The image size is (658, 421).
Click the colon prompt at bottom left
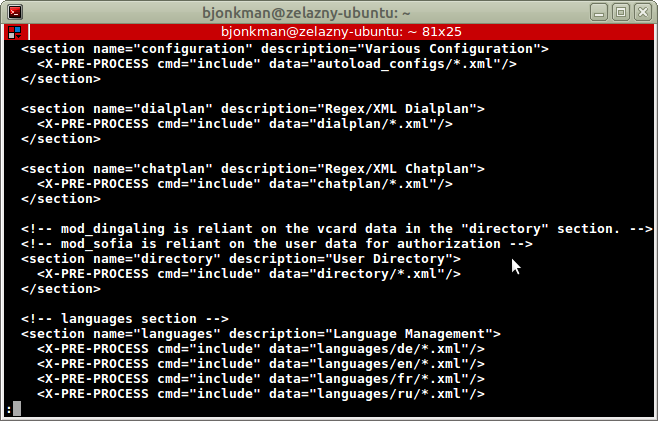coord(9,408)
